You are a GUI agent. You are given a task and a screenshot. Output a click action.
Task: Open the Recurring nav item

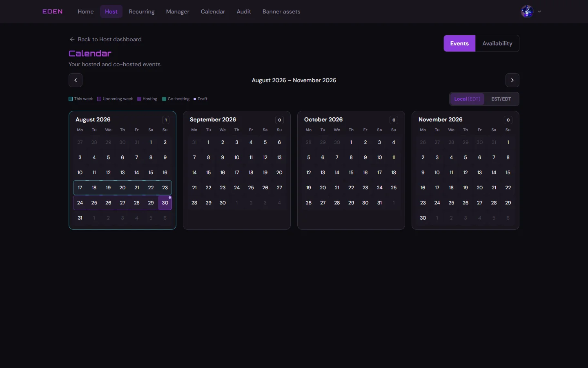point(142,11)
